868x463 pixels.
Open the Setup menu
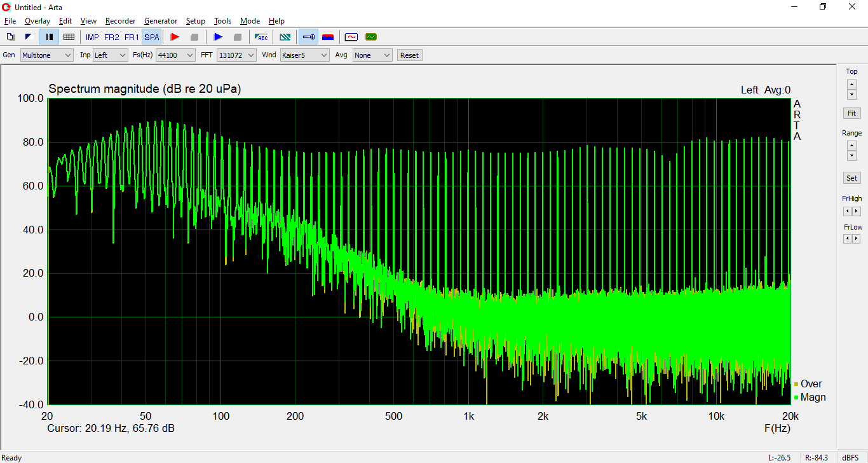196,21
